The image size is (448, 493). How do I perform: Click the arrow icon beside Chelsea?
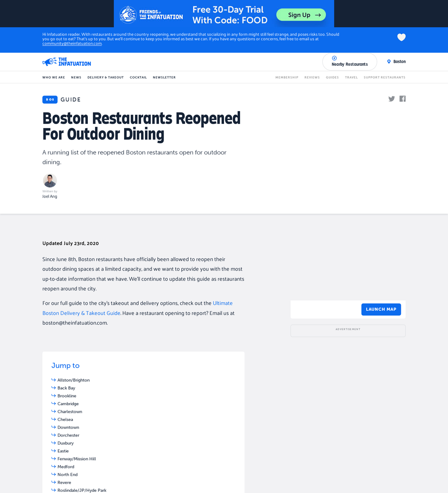(54, 419)
